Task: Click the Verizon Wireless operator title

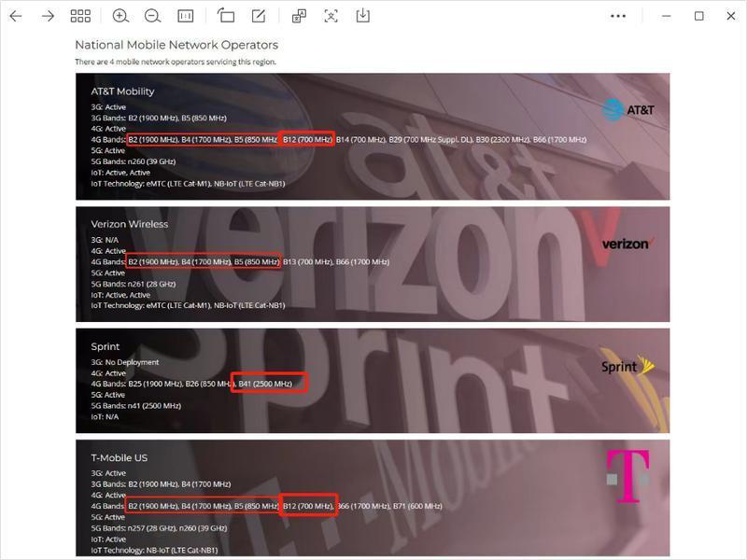Action: pos(130,224)
